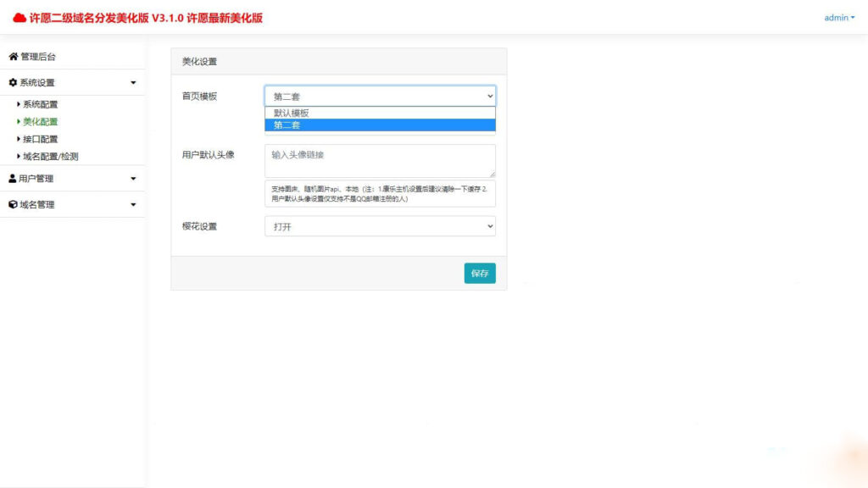Click the arrow icon before 接口配置
Viewport: 868px width, 488px height.
pos(19,138)
